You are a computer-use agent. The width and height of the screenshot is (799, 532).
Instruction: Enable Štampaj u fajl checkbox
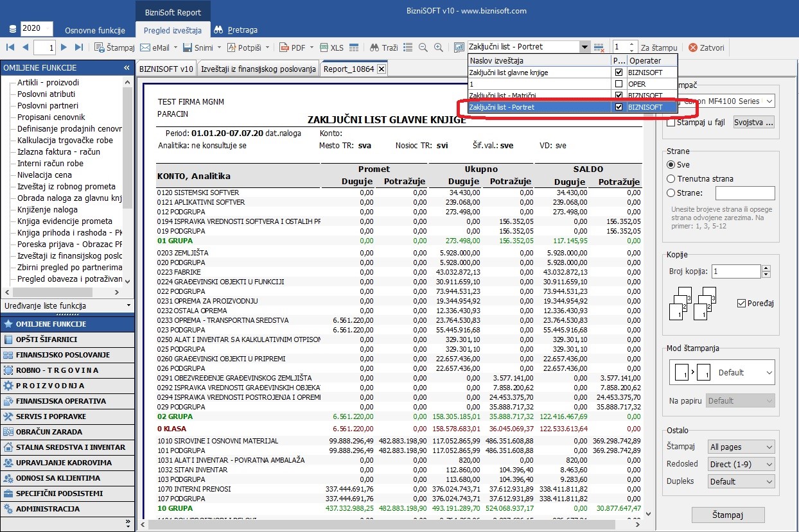671,123
